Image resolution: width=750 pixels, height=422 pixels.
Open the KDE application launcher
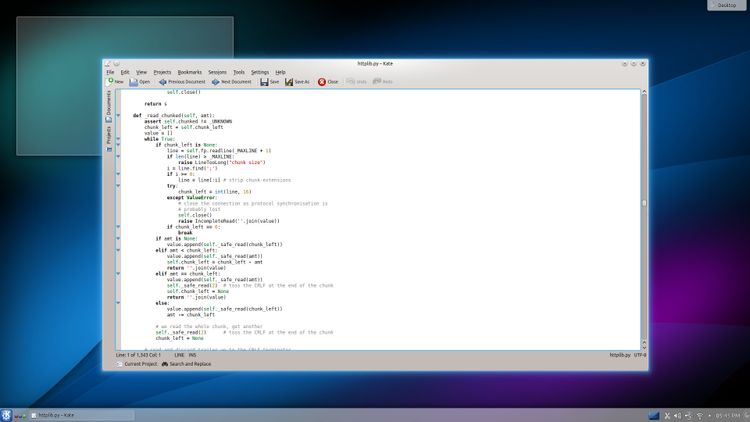click(x=9, y=414)
